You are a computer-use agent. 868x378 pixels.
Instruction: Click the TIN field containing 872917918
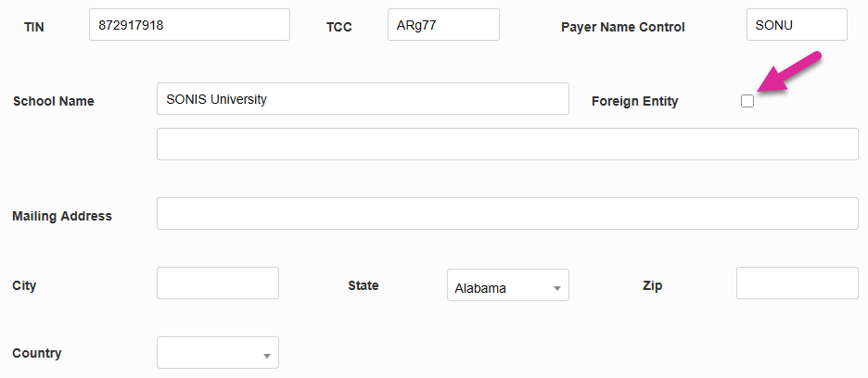point(189,25)
